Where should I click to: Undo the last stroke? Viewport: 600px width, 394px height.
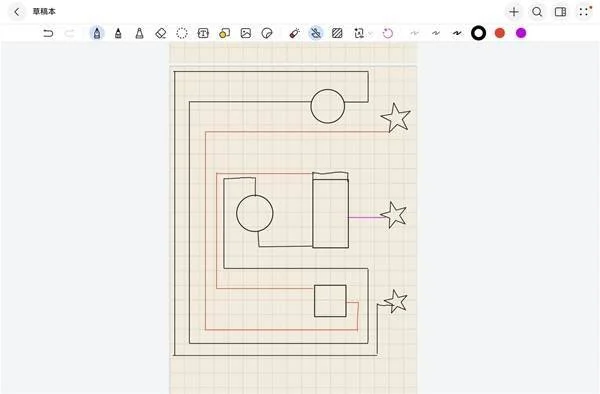pos(48,33)
